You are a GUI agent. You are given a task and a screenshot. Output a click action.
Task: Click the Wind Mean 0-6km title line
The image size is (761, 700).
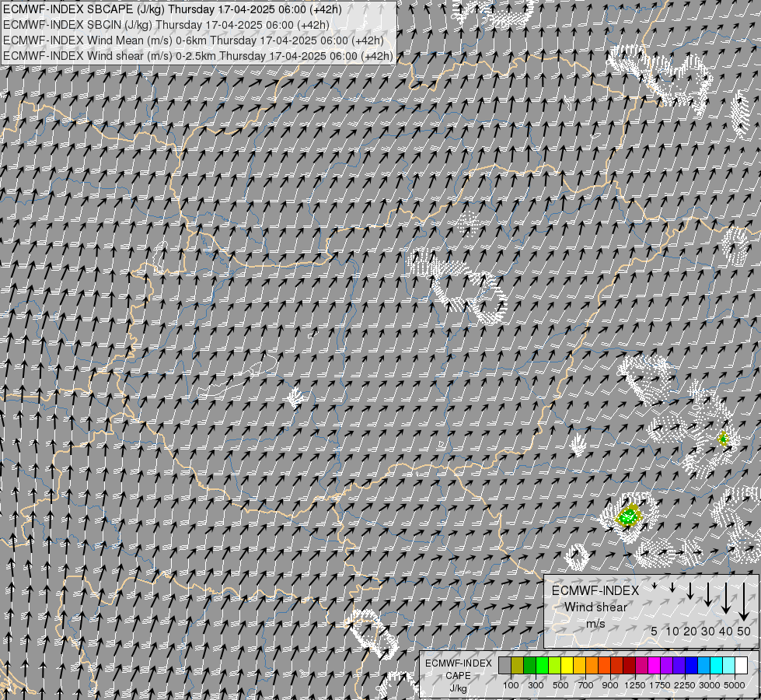(x=193, y=40)
